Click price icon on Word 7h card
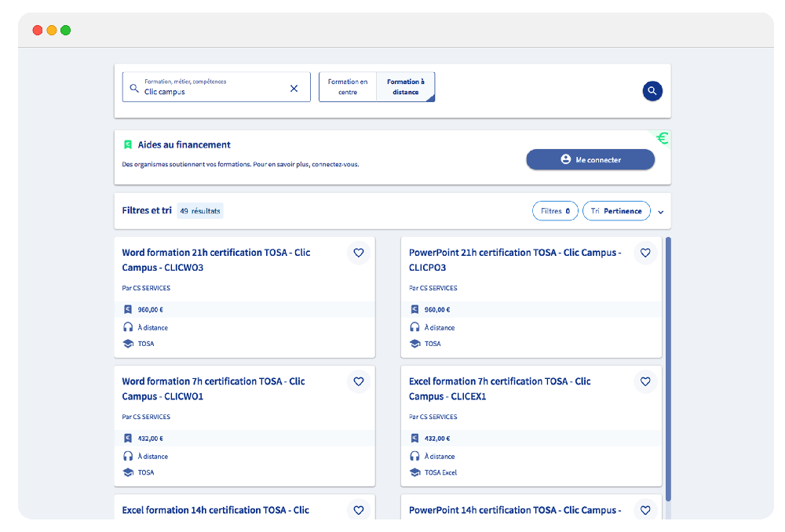Viewport: 785px width, 532px height. click(x=128, y=438)
